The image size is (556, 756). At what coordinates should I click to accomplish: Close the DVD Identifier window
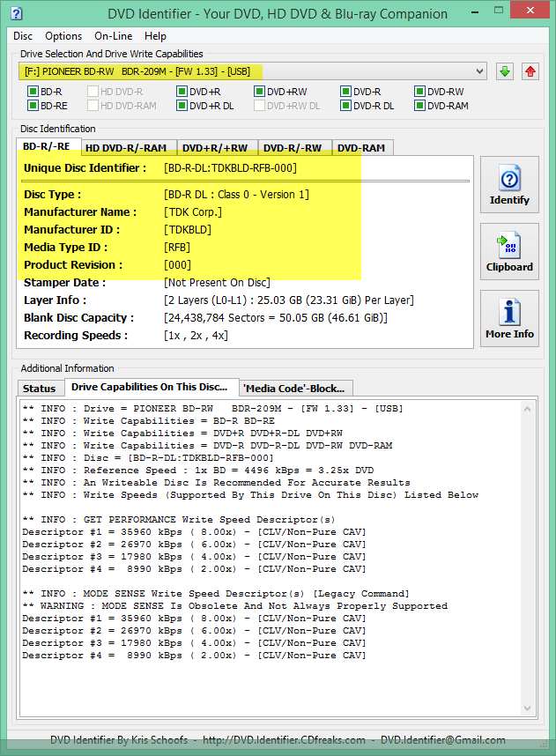[x=530, y=11]
